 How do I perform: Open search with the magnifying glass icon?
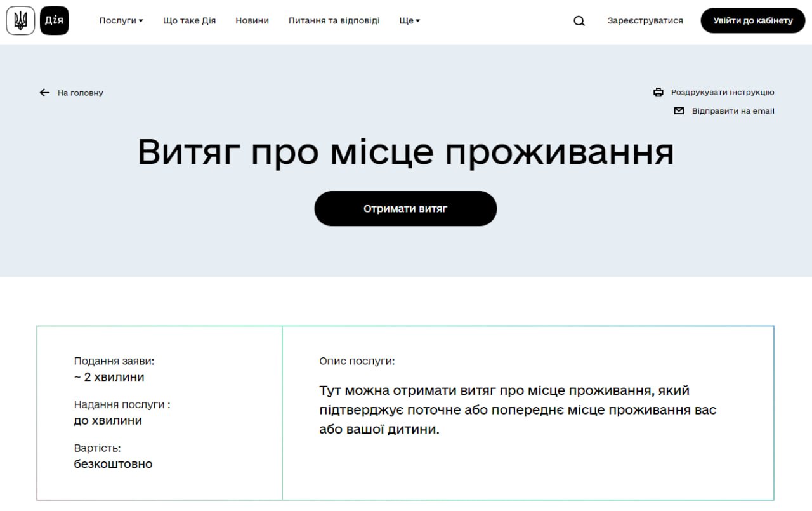point(579,21)
